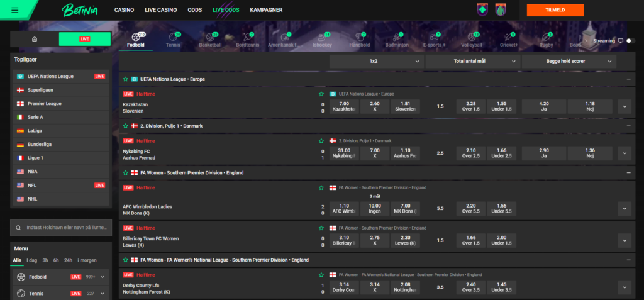The height and width of the screenshot is (300, 644).
Task: Click the Betinia logo
Action: [x=80, y=10]
